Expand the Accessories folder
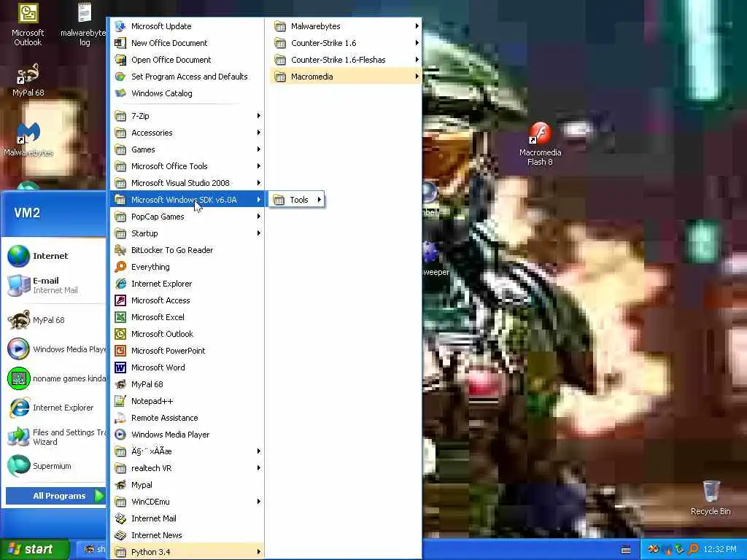The height and width of the screenshot is (560, 747). [187, 133]
